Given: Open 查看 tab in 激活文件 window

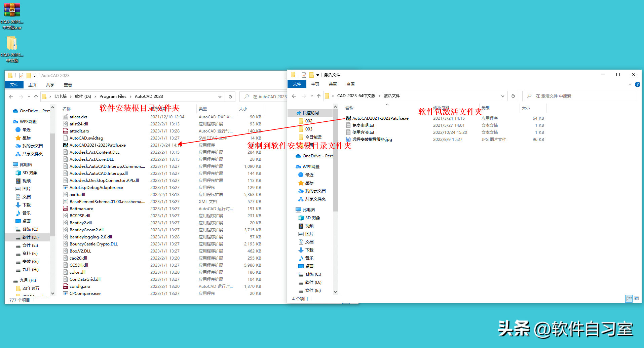Looking at the screenshot, I should coord(351,84).
